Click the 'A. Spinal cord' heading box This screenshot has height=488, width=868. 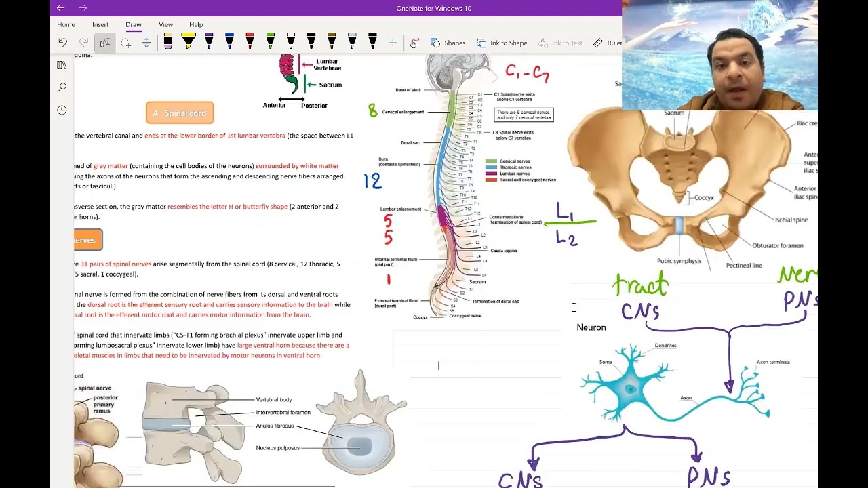coord(180,113)
